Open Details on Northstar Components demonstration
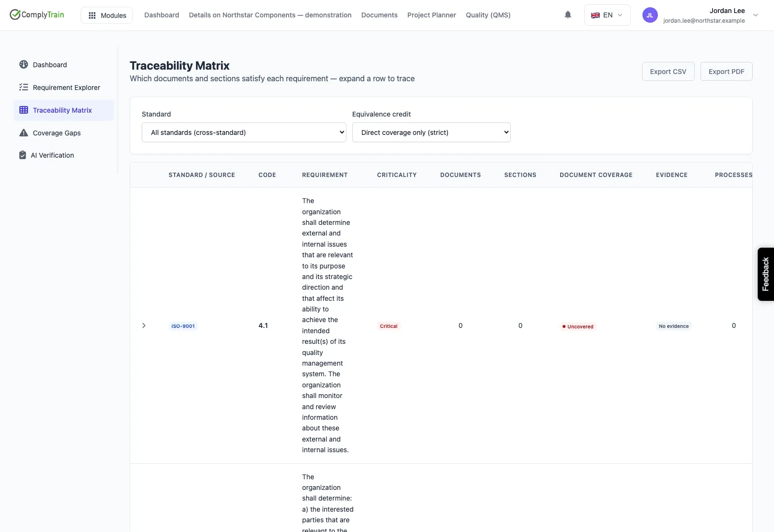This screenshot has width=774, height=532. (270, 15)
